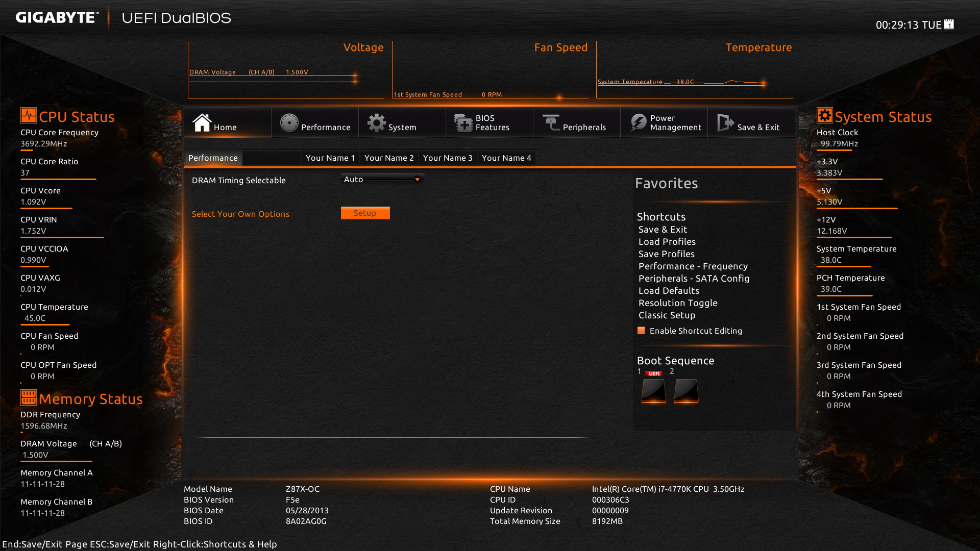Click the Load Defaults shortcut
The height and width of the screenshot is (551, 980).
669,291
